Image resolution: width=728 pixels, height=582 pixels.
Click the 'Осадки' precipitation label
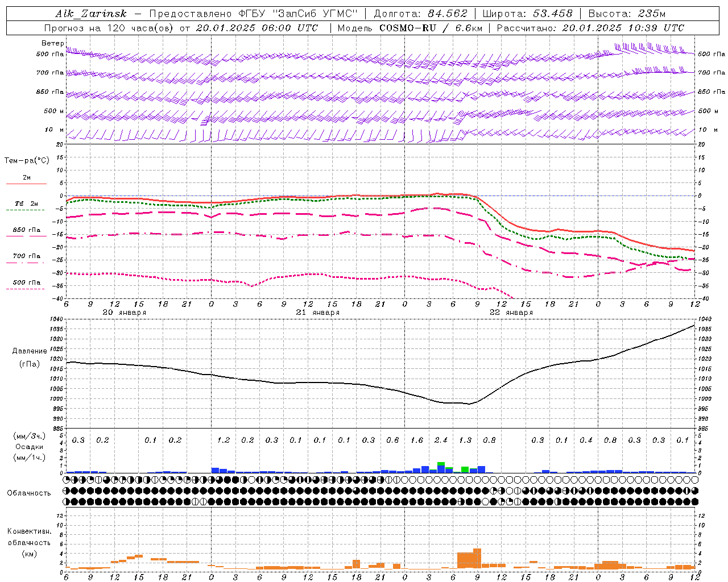click(x=30, y=447)
